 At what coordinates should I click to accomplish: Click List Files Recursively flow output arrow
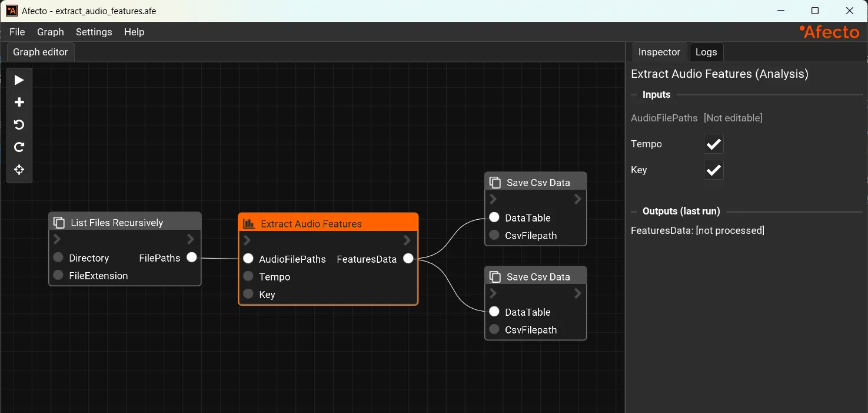pos(191,239)
